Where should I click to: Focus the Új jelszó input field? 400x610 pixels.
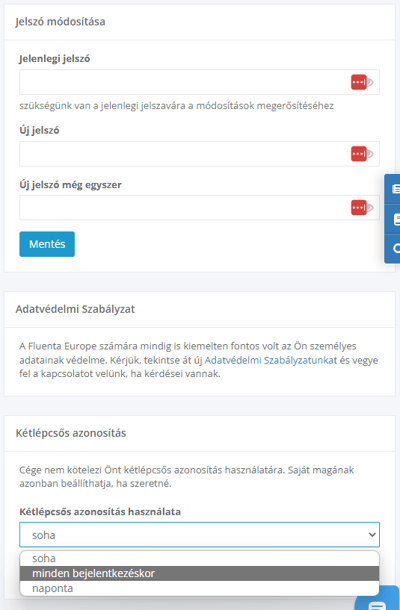(199, 154)
